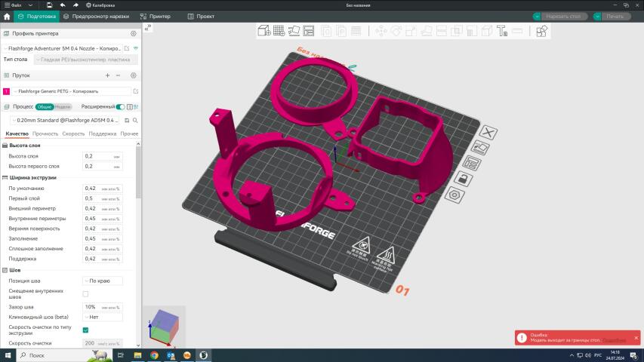Click the plate lock icon
Screen dimensions: 644x362
[x=464, y=179]
